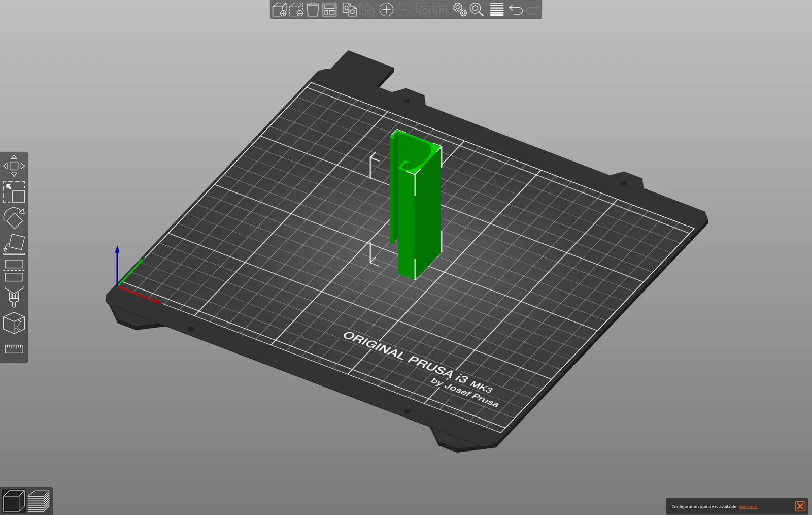Viewport: 812px width, 515px height.
Task: Select the Seam painting cube tool
Action: pos(14,324)
